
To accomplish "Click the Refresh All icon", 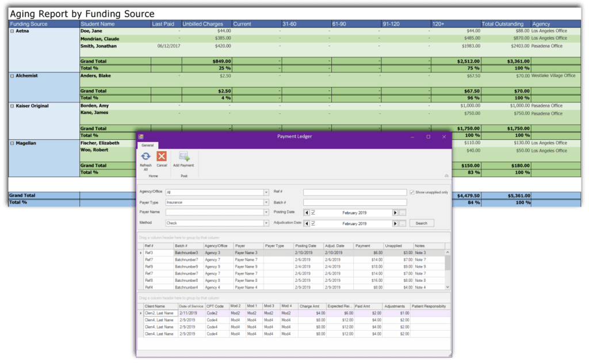I will (145, 156).
